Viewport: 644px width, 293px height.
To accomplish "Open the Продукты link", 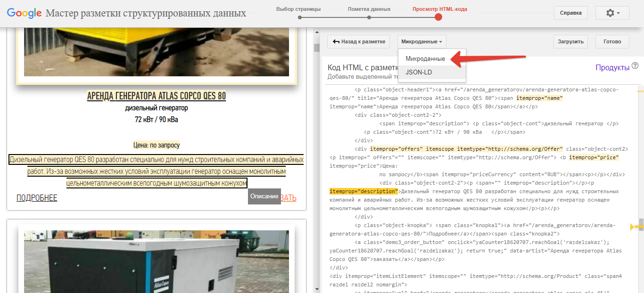I will click(x=612, y=67).
